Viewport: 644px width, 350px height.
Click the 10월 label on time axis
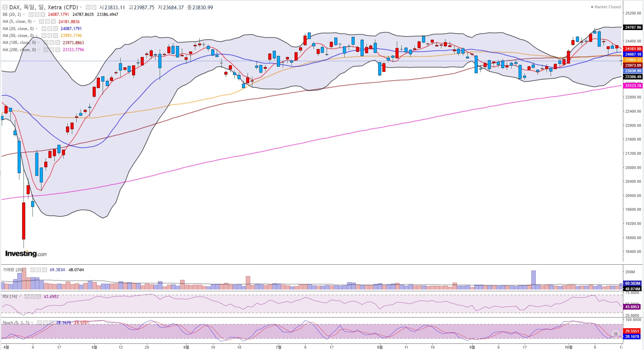coord(569,347)
